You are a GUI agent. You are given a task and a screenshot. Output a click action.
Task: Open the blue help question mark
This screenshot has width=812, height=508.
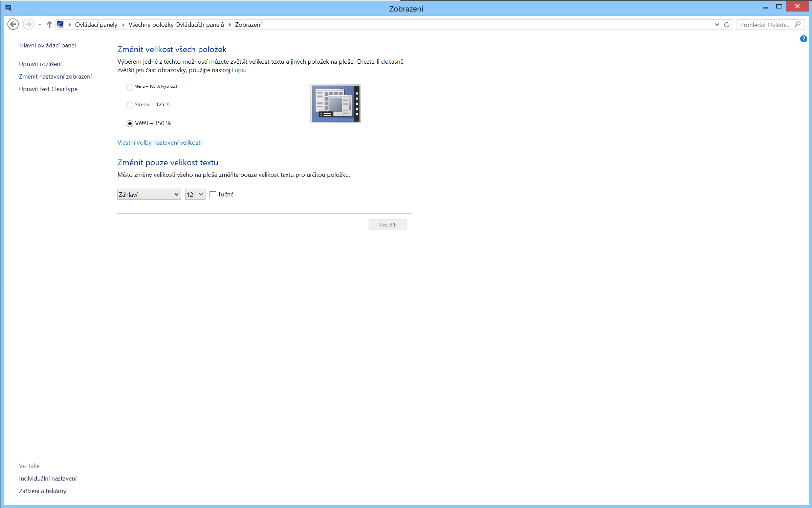[x=803, y=39]
